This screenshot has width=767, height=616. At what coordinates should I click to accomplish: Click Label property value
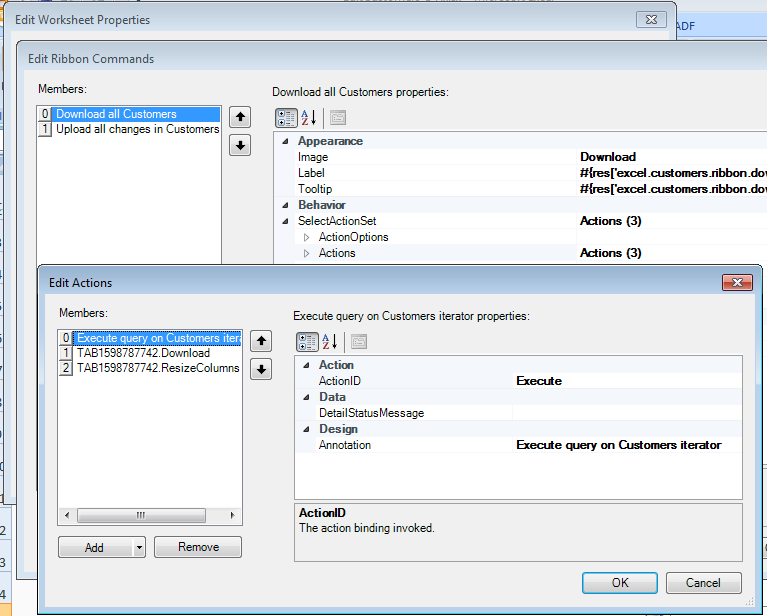tap(672, 173)
